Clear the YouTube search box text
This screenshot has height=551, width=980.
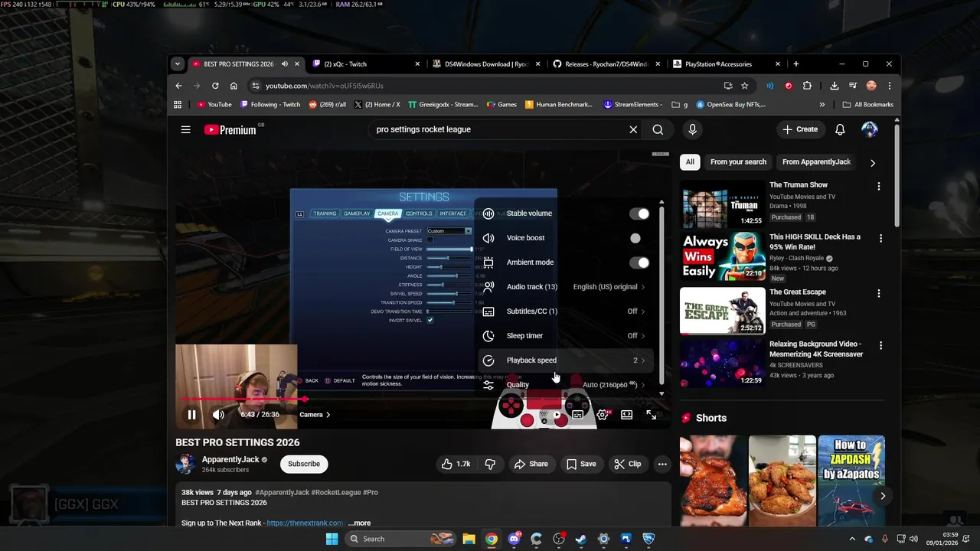click(x=633, y=129)
